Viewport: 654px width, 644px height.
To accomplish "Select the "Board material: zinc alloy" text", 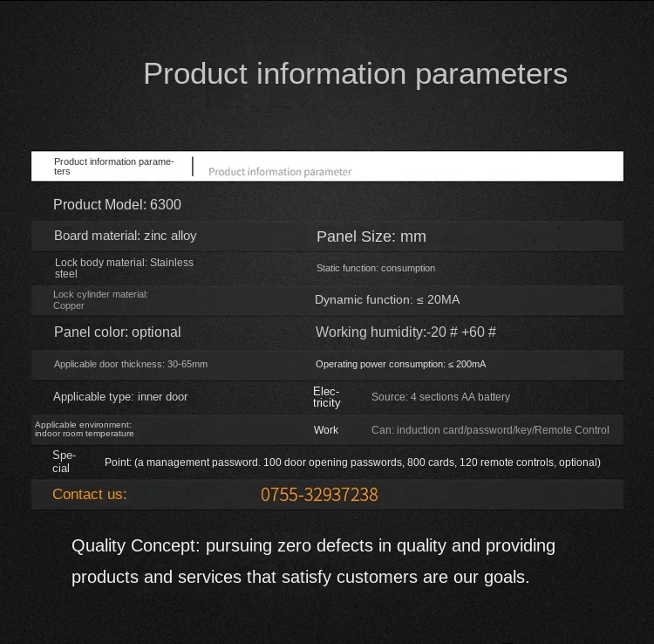I will (125, 236).
